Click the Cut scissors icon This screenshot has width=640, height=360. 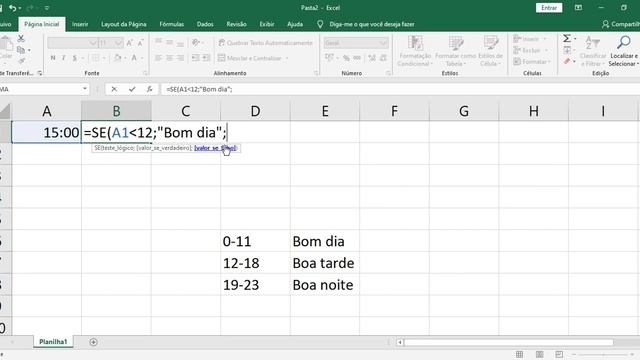[x=21, y=38]
